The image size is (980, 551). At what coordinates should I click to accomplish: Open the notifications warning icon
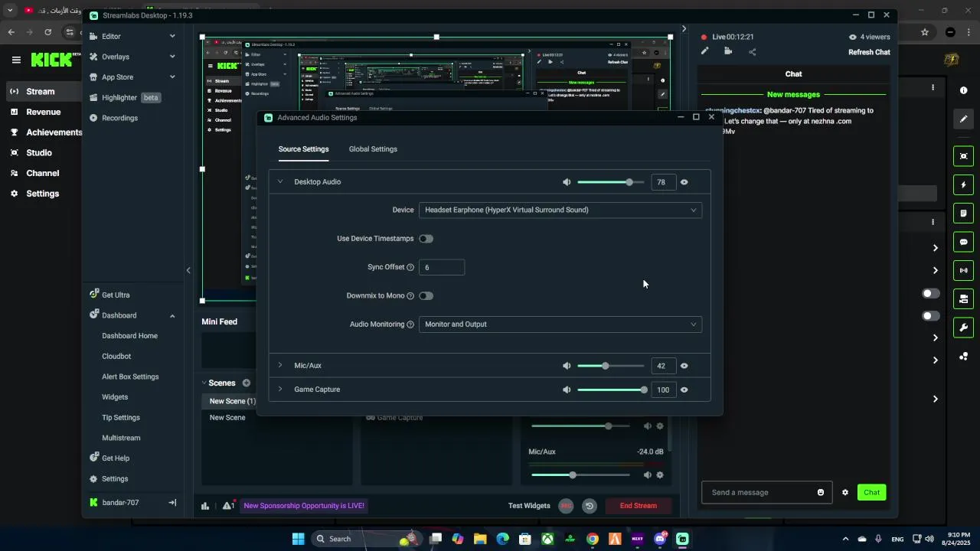click(227, 506)
